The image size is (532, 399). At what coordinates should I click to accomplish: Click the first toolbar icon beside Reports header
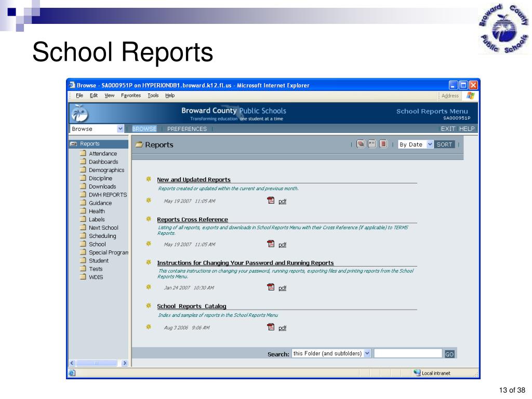click(361, 144)
